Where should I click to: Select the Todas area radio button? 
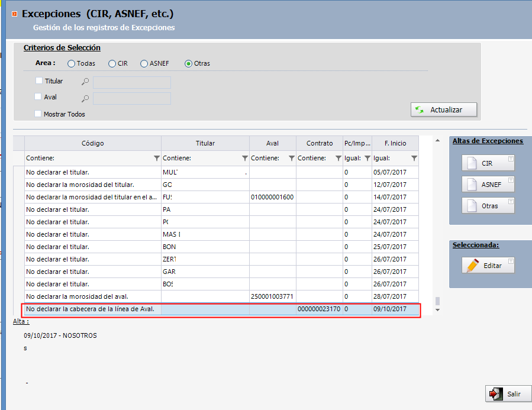[x=71, y=64]
